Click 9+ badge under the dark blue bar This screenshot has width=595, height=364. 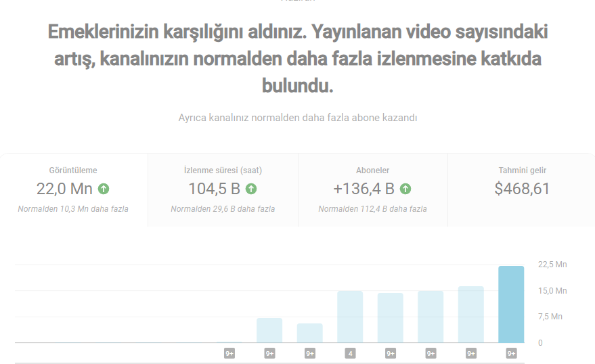(x=511, y=354)
